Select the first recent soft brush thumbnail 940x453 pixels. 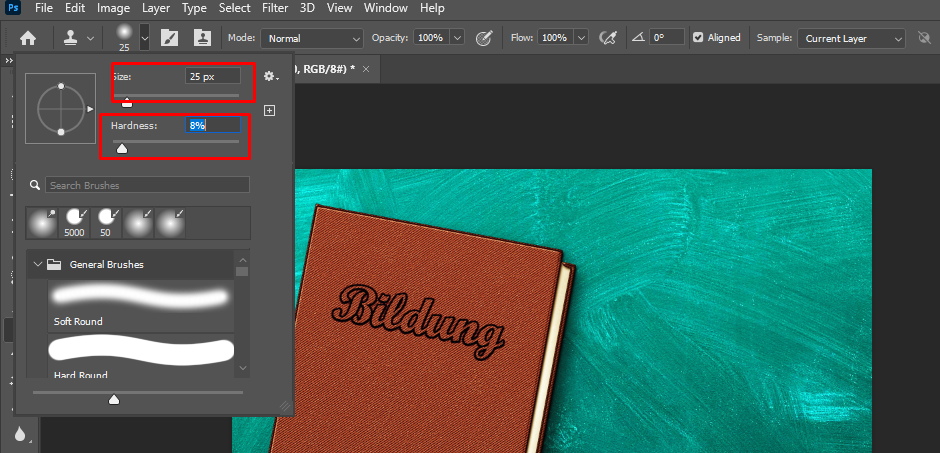click(41, 222)
